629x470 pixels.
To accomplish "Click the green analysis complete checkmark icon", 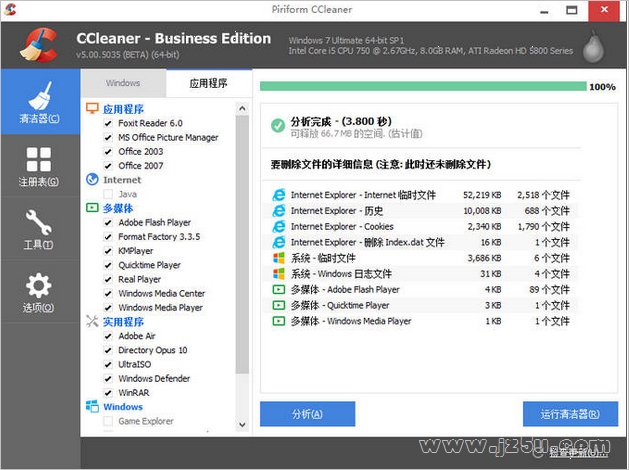I will [x=278, y=126].
